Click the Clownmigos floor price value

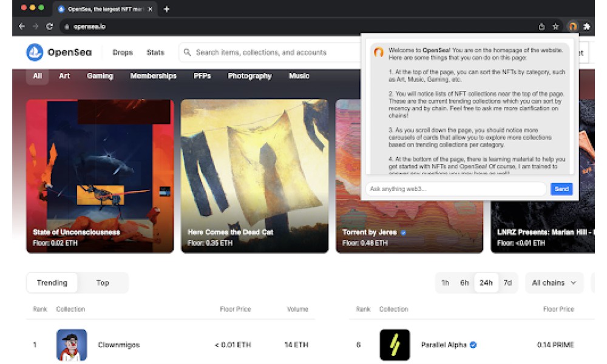pyautogui.click(x=233, y=345)
